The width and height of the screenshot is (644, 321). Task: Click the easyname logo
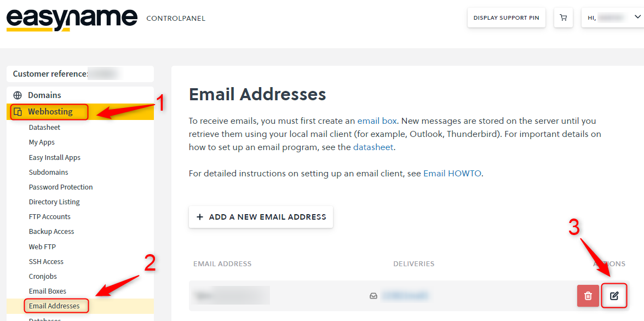coord(72,19)
